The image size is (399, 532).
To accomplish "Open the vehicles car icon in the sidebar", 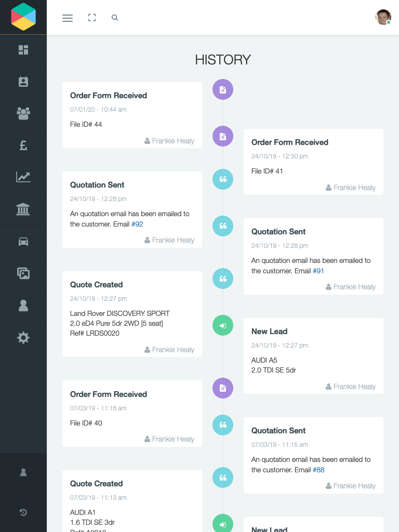I will 23,241.
